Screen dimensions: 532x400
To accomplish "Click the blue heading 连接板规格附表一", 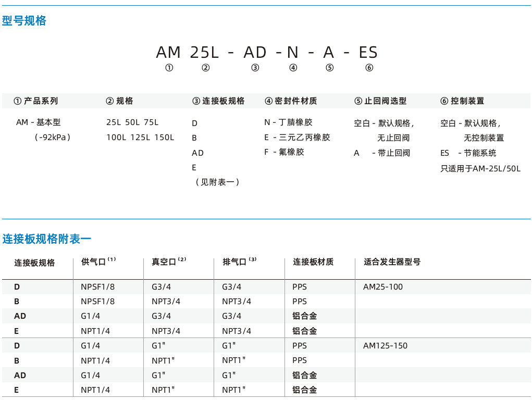I will pyautogui.click(x=47, y=239).
